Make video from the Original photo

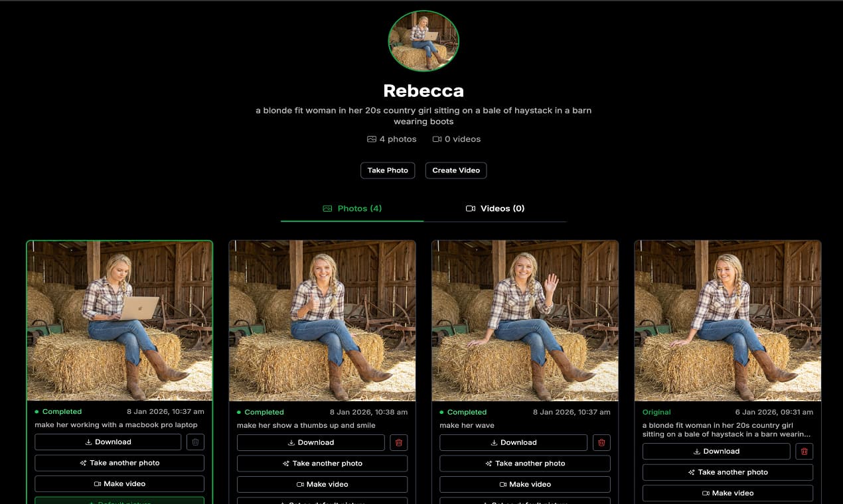[x=728, y=493]
